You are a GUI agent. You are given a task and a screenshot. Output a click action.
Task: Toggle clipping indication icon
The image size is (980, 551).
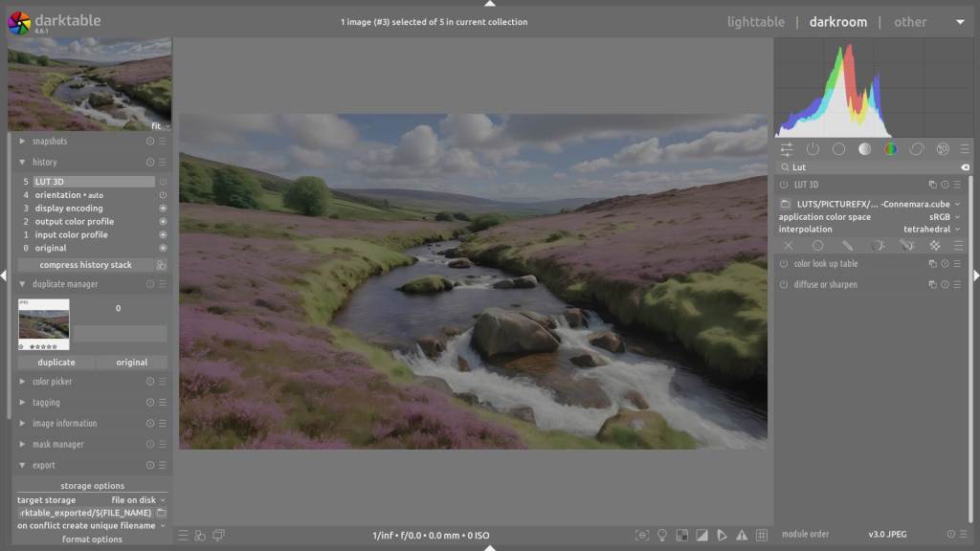click(x=702, y=536)
